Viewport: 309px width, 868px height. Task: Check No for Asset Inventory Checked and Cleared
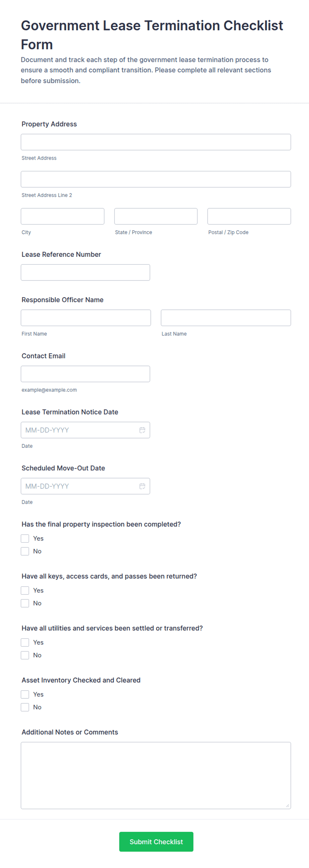tap(25, 707)
